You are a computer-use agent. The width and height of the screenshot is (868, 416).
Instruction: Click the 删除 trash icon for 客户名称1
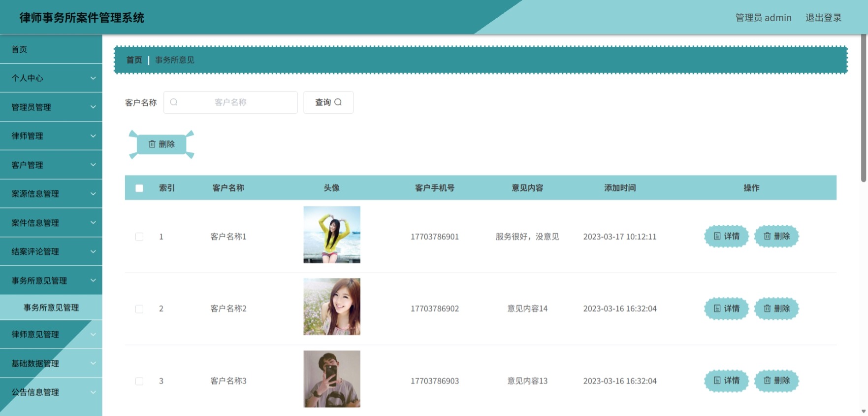767,236
